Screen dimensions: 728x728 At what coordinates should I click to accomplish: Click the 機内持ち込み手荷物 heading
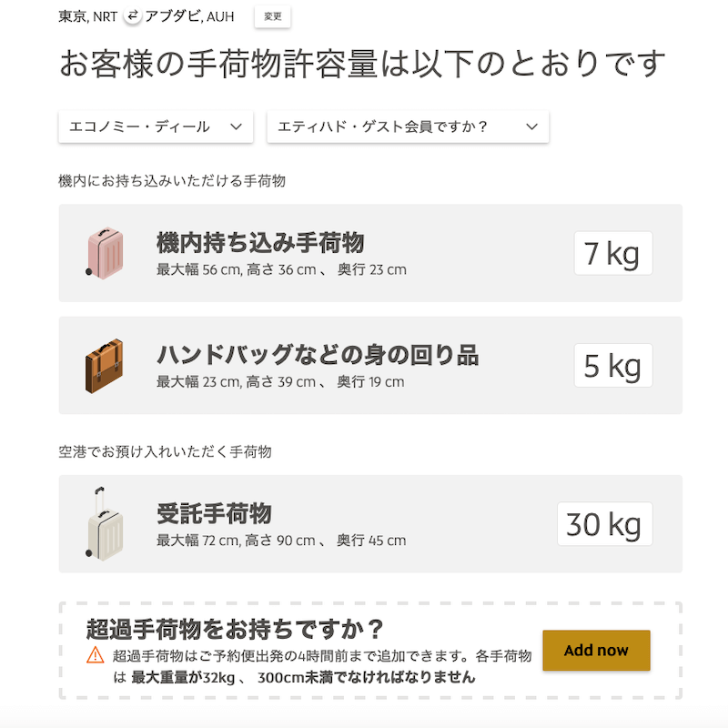(260, 242)
